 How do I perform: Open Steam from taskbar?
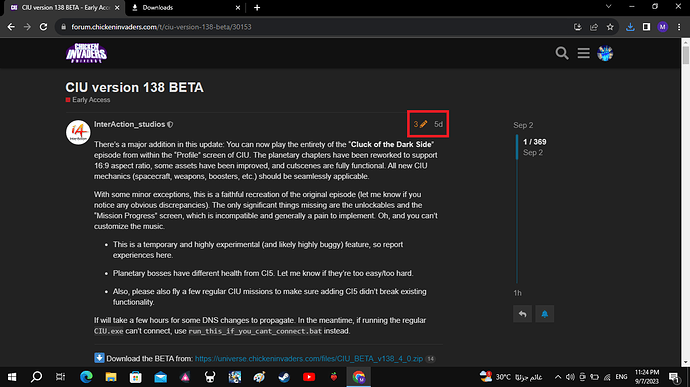coord(284,377)
